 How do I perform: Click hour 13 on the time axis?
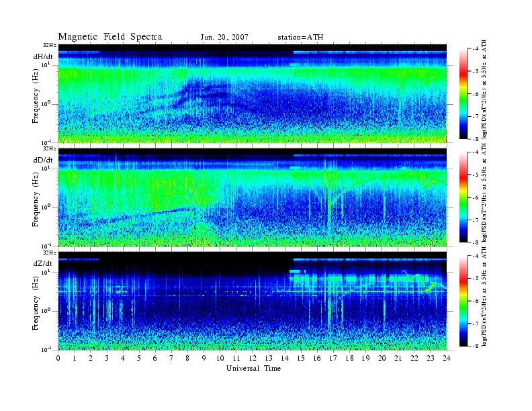click(269, 358)
